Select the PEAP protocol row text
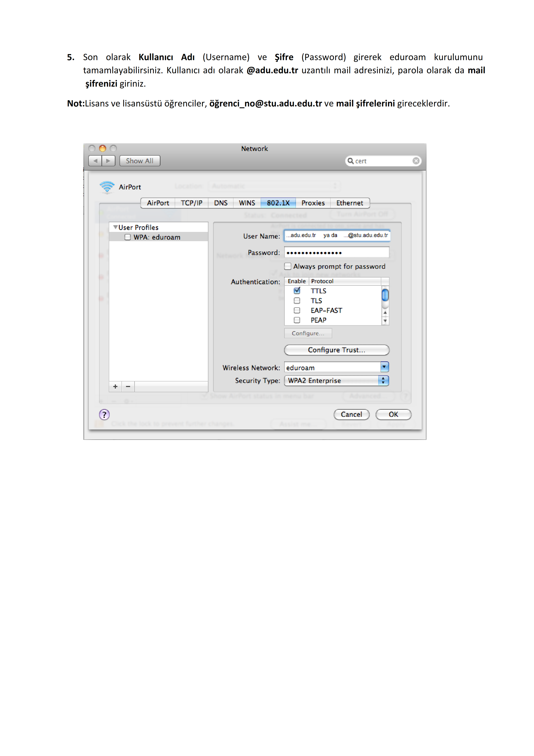The width and height of the screenshot is (534, 756). tap(319, 320)
